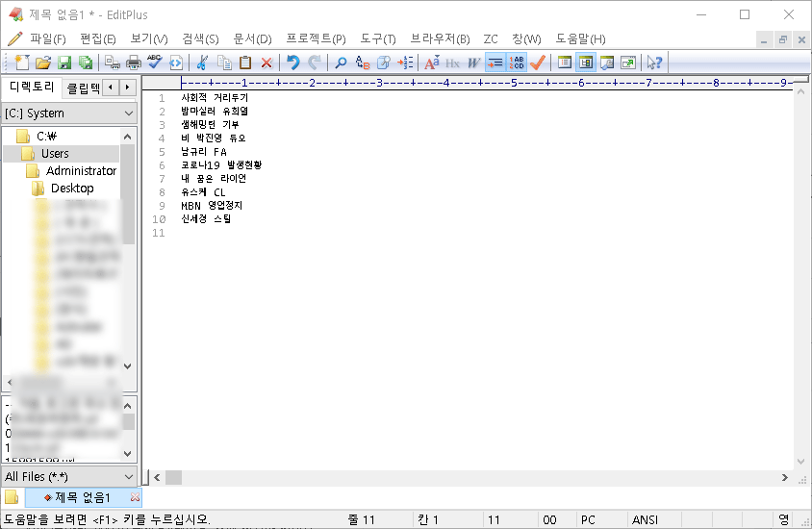Image resolution: width=812 pixels, height=529 pixels.
Task: Run the ABC spell check
Action: 154,63
